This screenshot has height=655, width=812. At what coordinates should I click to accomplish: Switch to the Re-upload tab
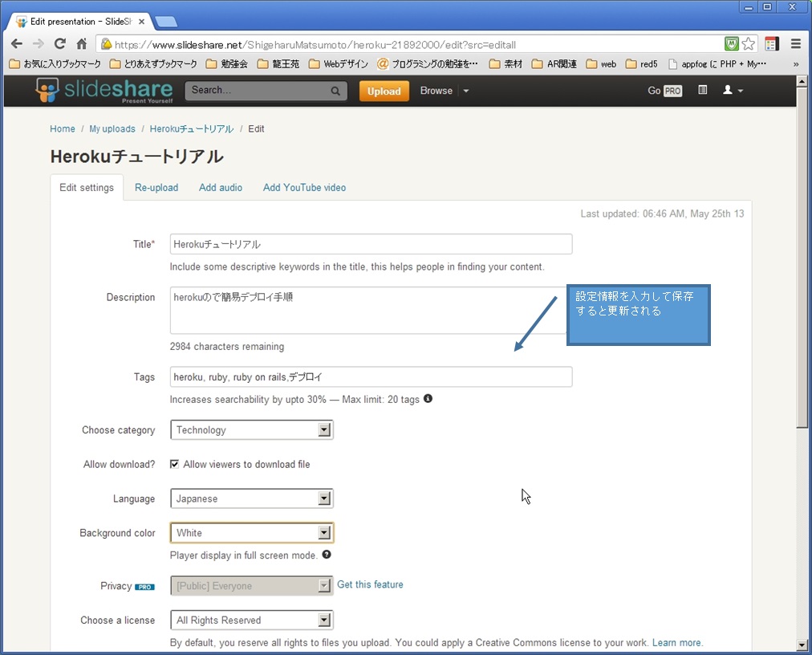click(156, 188)
